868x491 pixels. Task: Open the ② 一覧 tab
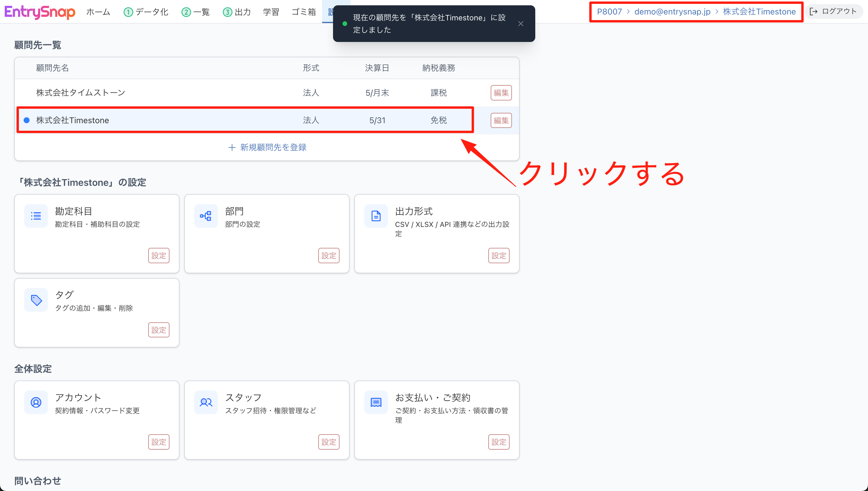pos(195,12)
